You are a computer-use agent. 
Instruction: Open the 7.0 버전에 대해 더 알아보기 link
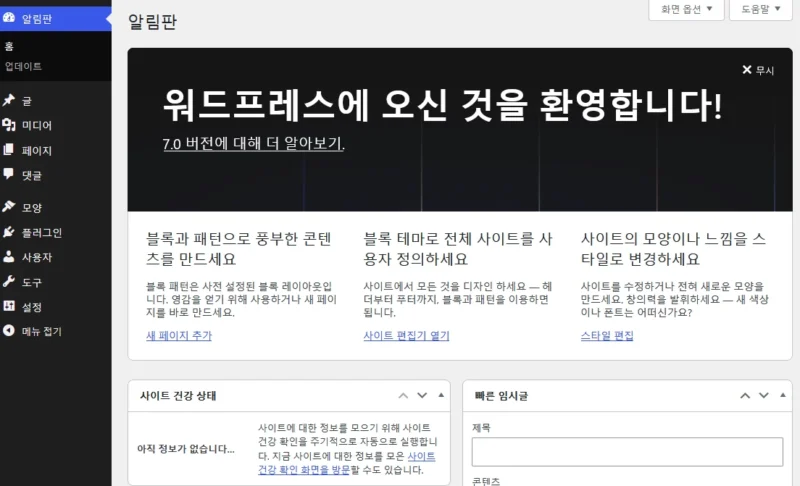(x=254, y=143)
